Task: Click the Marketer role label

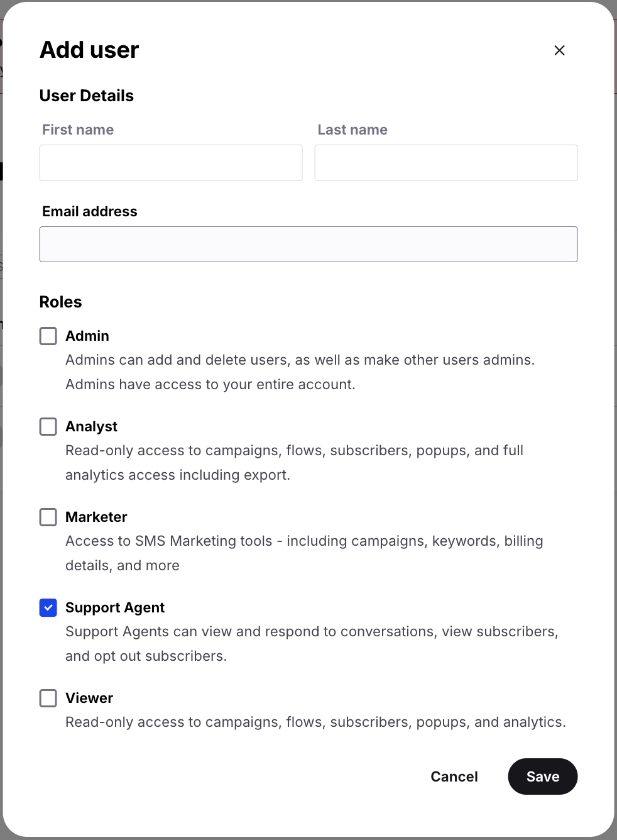Action: (x=96, y=517)
